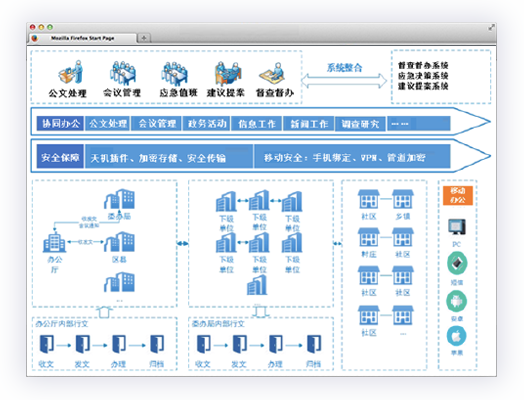Click the 安全保障 label button
524x400 pixels.
60,157
